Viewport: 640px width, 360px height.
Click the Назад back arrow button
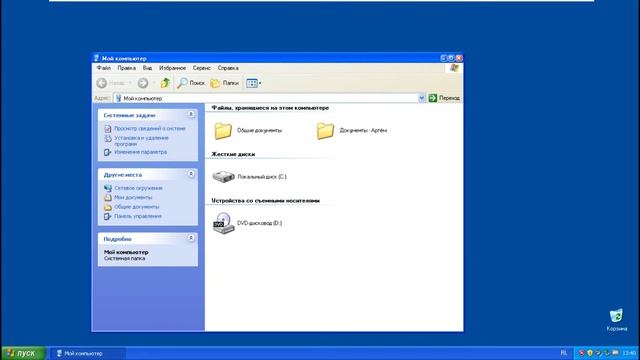pyautogui.click(x=102, y=83)
